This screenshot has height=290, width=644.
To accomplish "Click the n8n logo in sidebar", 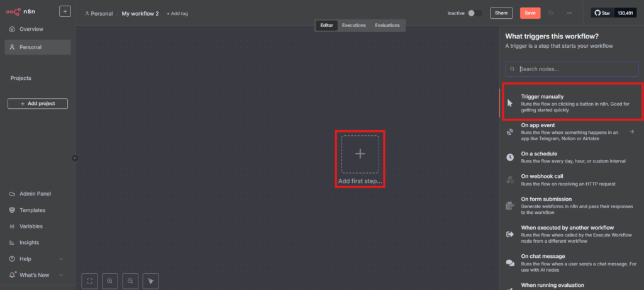I will [x=20, y=11].
